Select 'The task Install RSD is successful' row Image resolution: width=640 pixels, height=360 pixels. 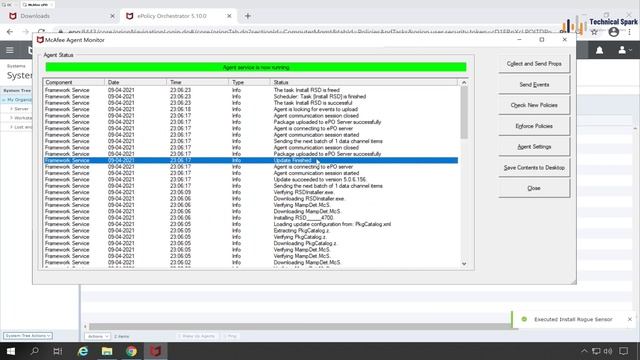251,103
